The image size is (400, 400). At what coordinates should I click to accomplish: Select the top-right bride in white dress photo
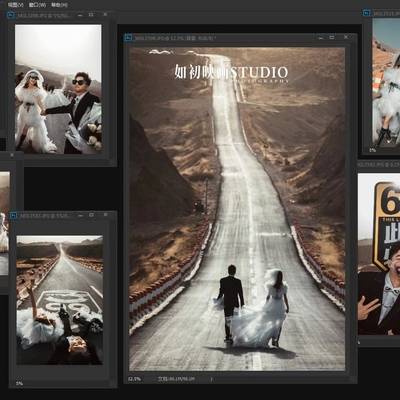tap(386, 82)
